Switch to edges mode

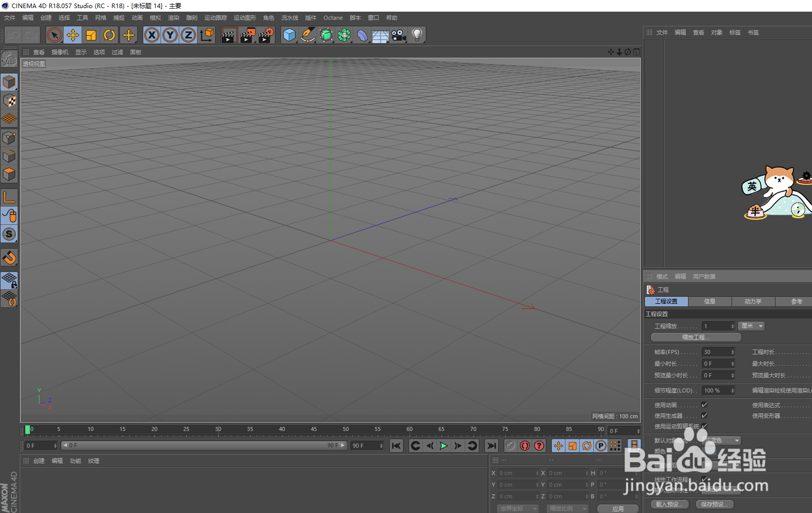point(9,156)
